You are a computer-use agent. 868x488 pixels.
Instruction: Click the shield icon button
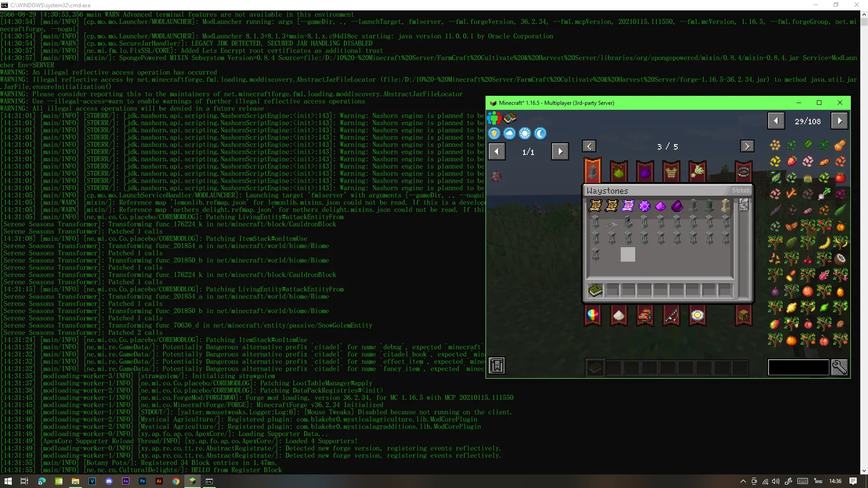coord(494,133)
